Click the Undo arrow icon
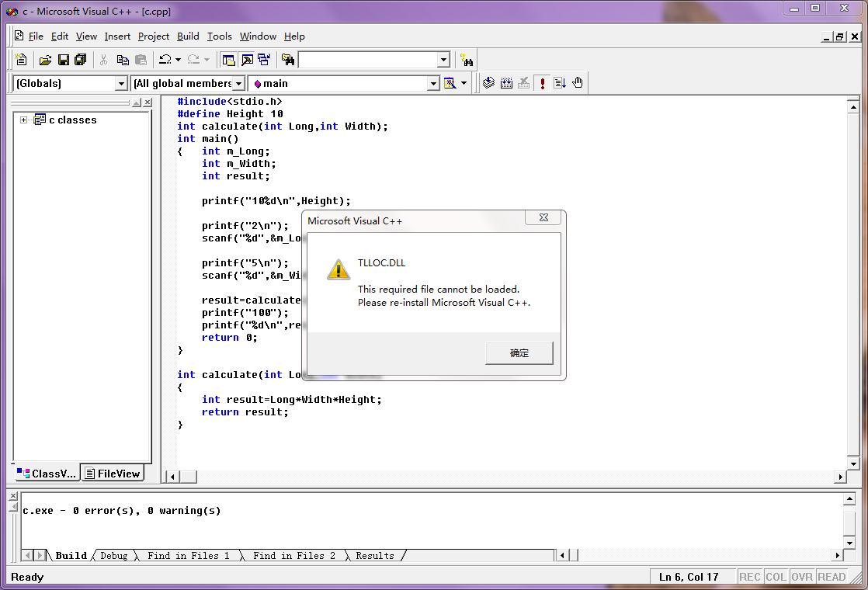868x590 pixels. point(165,59)
